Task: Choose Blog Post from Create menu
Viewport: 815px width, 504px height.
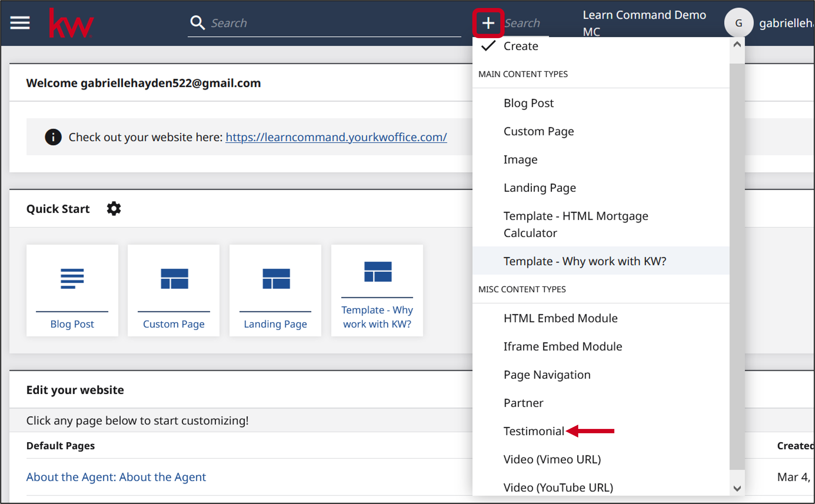Action: [601, 103]
